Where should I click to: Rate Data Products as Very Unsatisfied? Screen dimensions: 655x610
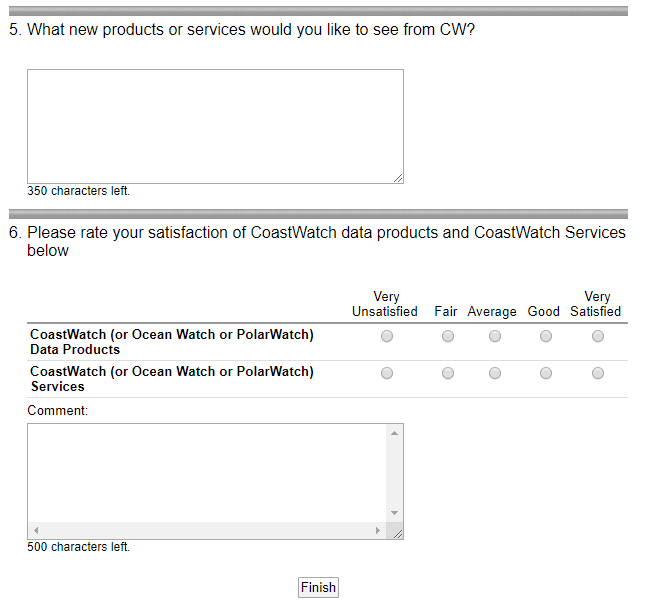click(x=387, y=336)
